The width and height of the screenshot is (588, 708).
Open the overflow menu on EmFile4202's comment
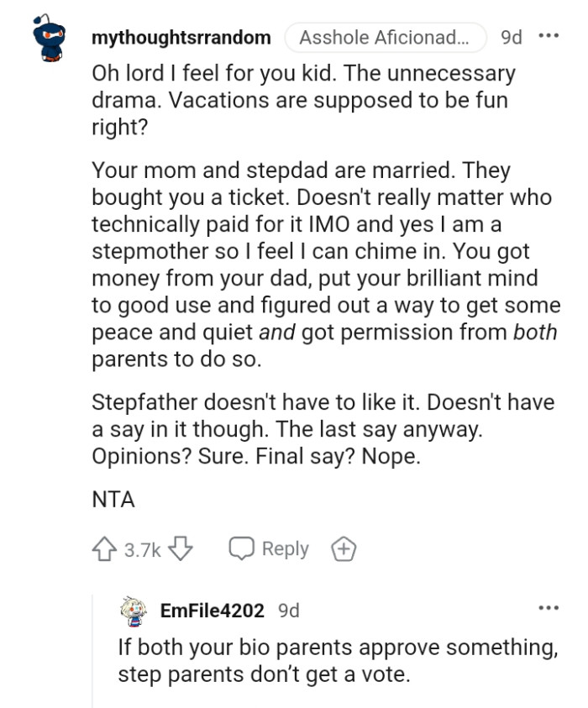[x=550, y=606]
